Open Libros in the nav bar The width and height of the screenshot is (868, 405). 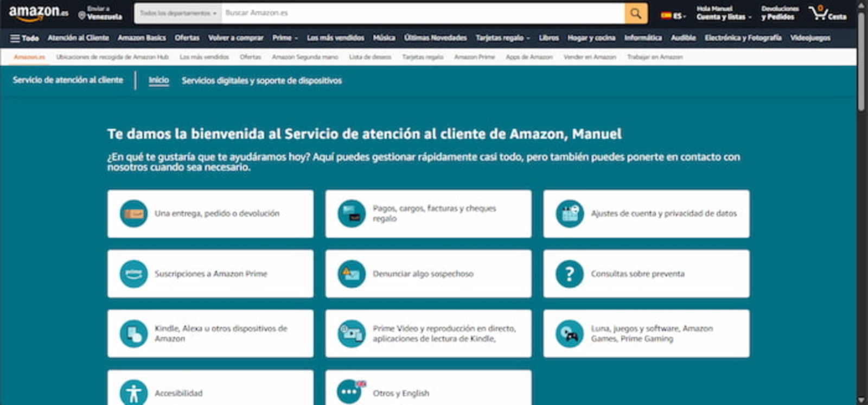[548, 38]
